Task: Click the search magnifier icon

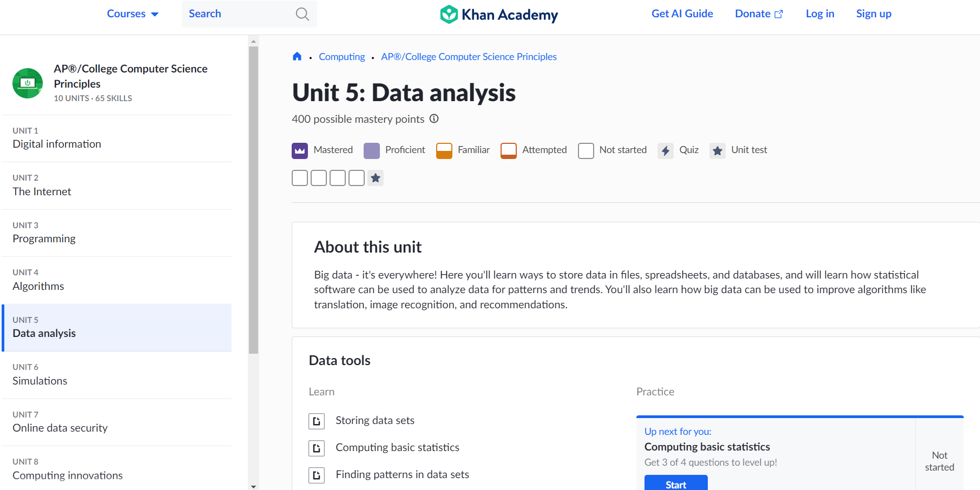Action: tap(302, 14)
